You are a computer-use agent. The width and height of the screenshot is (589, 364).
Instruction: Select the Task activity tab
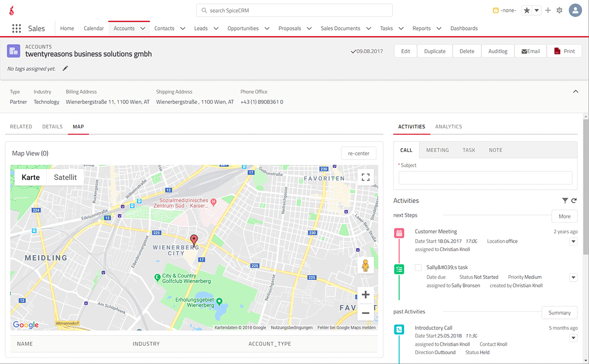[x=469, y=150]
